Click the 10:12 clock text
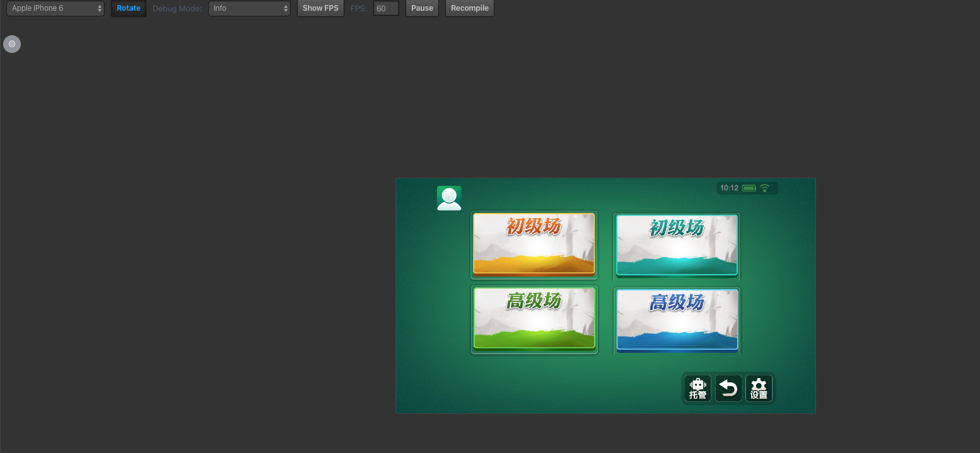Image resolution: width=980 pixels, height=453 pixels. pyautogui.click(x=729, y=188)
